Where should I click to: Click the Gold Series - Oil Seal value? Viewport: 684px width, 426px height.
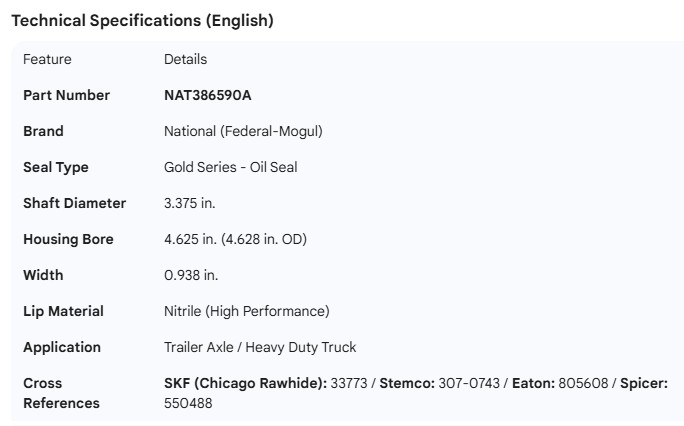point(230,167)
